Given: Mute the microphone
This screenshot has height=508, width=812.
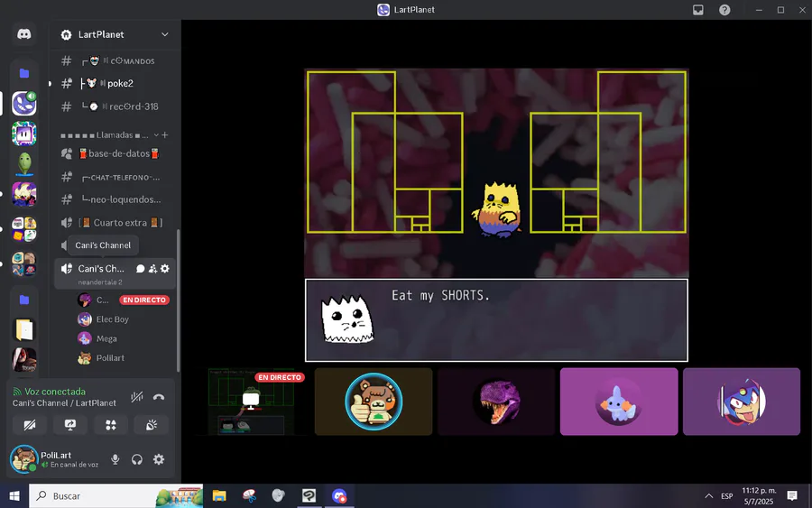Looking at the screenshot, I should (115, 459).
